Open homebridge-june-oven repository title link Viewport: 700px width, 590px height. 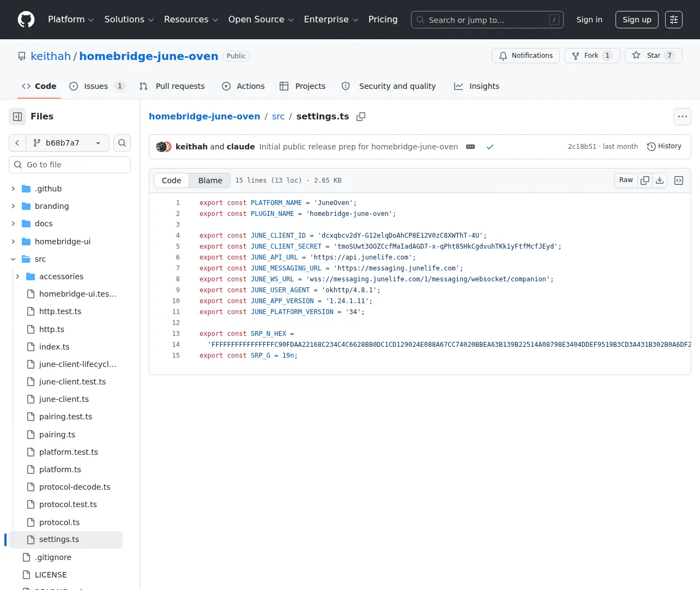[149, 56]
